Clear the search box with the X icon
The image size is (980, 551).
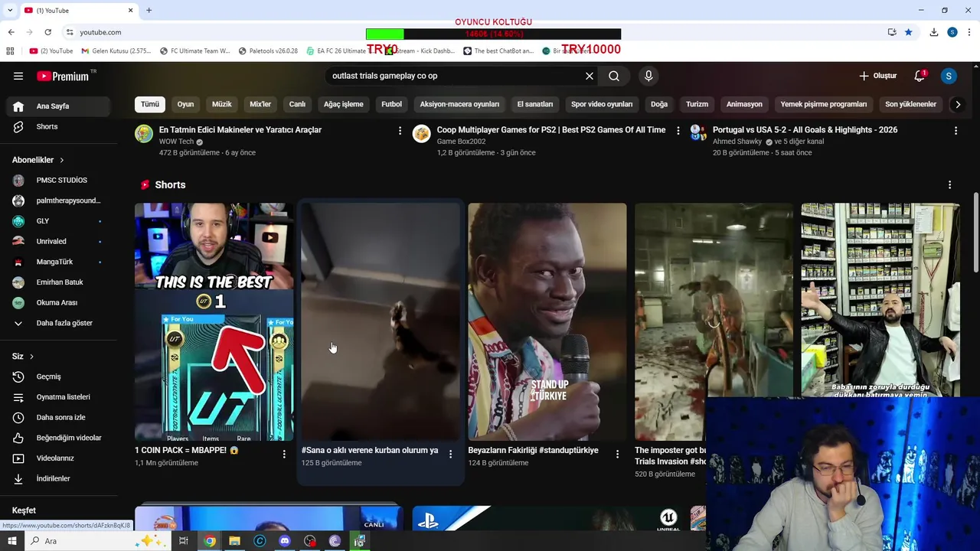pyautogui.click(x=590, y=76)
